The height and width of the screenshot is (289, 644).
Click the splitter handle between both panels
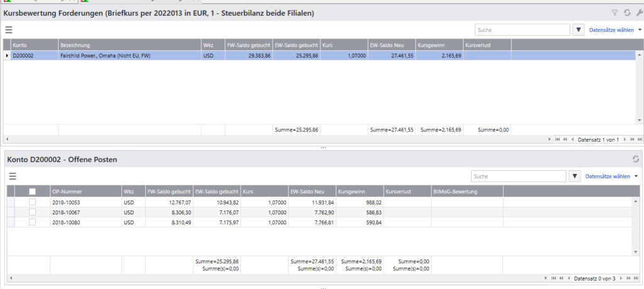pyautogui.click(x=322, y=148)
